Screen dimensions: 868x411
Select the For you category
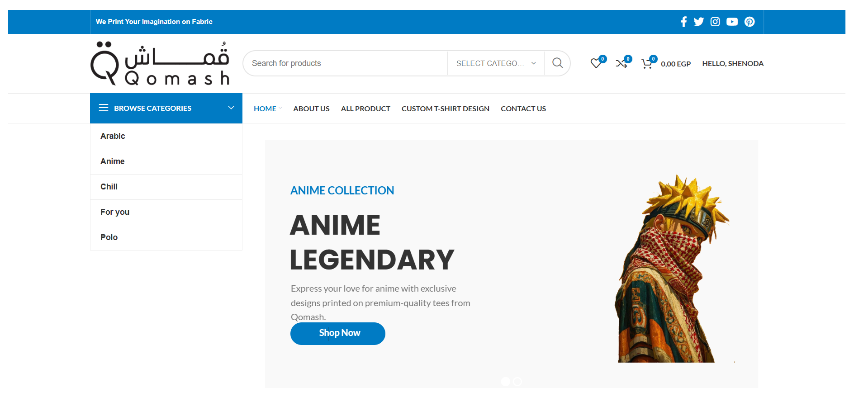click(166, 212)
